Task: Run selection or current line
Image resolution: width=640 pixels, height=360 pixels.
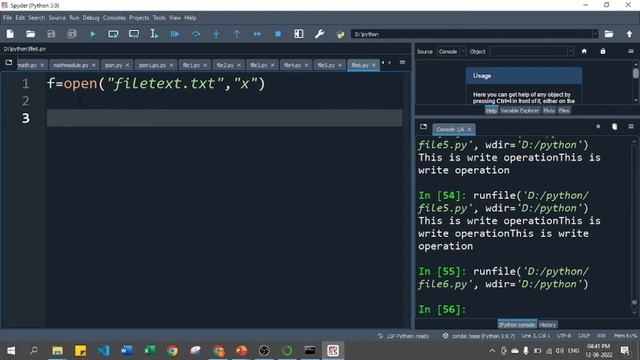Action: click(154, 34)
